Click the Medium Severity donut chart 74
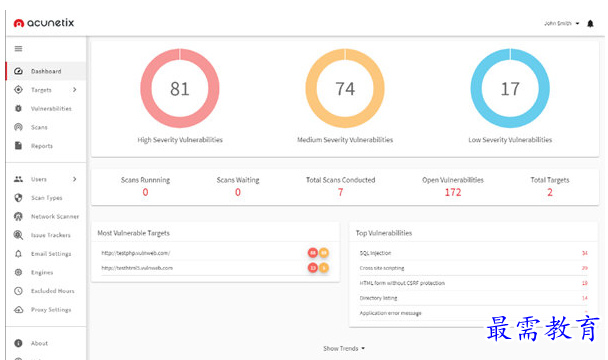 coord(345,88)
